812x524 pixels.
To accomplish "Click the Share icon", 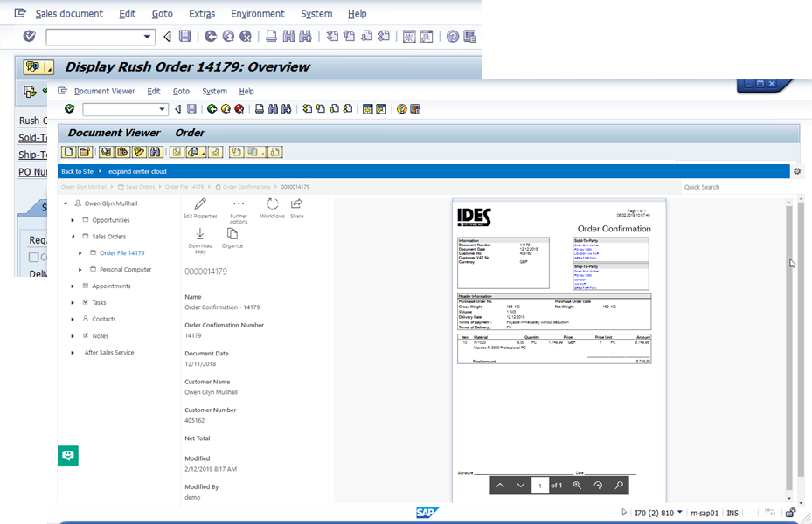I will point(296,204).
